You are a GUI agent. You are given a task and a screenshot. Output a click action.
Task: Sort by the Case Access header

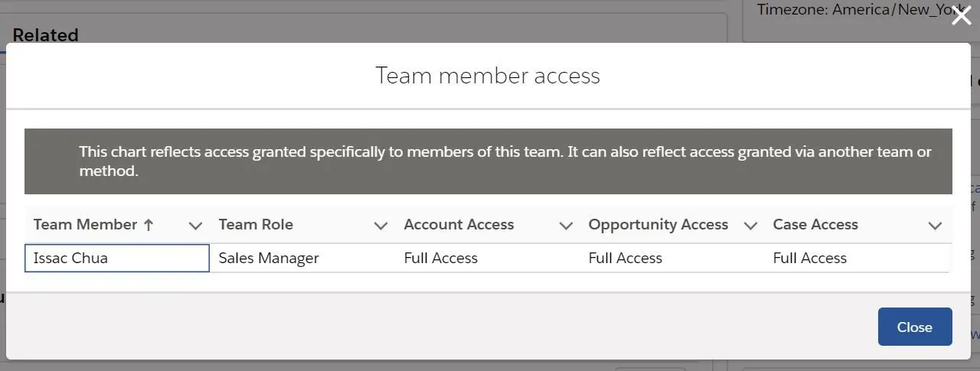click(x=815, y=225)
